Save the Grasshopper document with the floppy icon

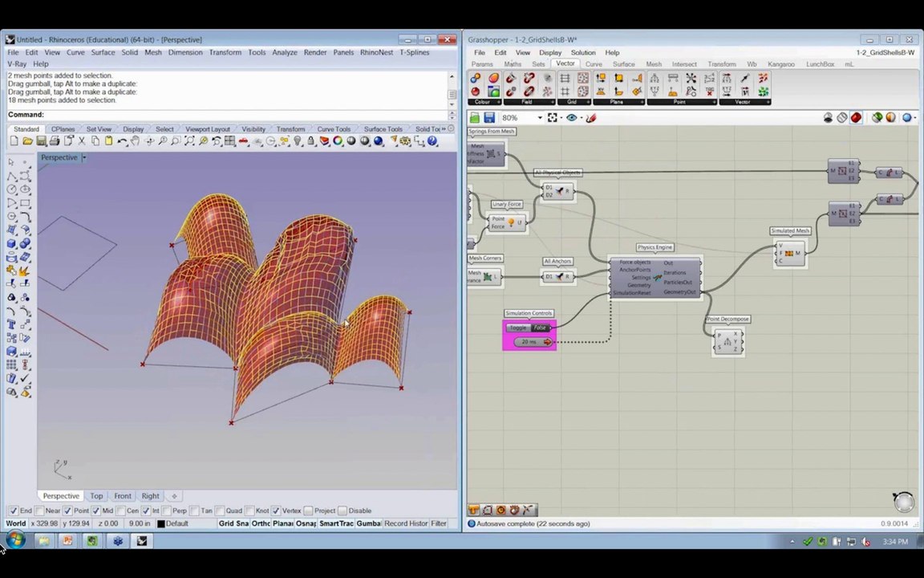click(488, 118)
